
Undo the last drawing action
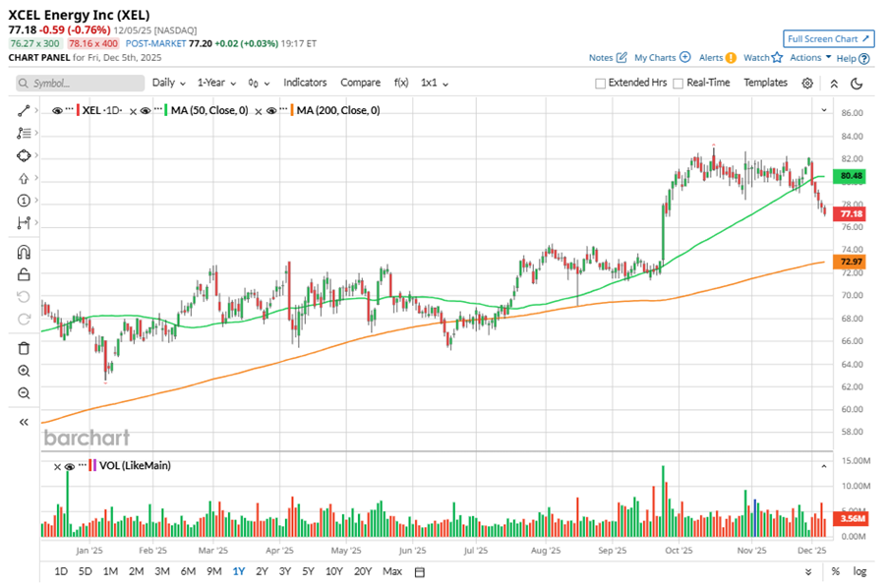tap(24, 297)
